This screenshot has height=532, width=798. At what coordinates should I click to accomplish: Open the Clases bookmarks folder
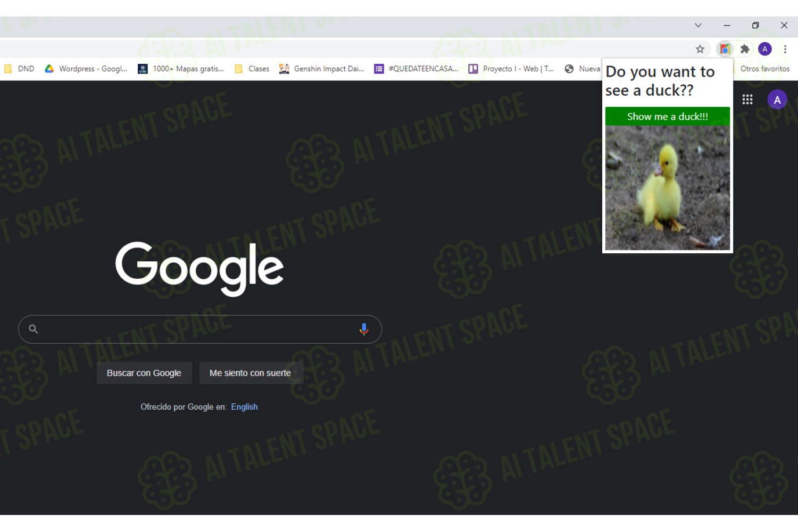[x=252, y=69]
